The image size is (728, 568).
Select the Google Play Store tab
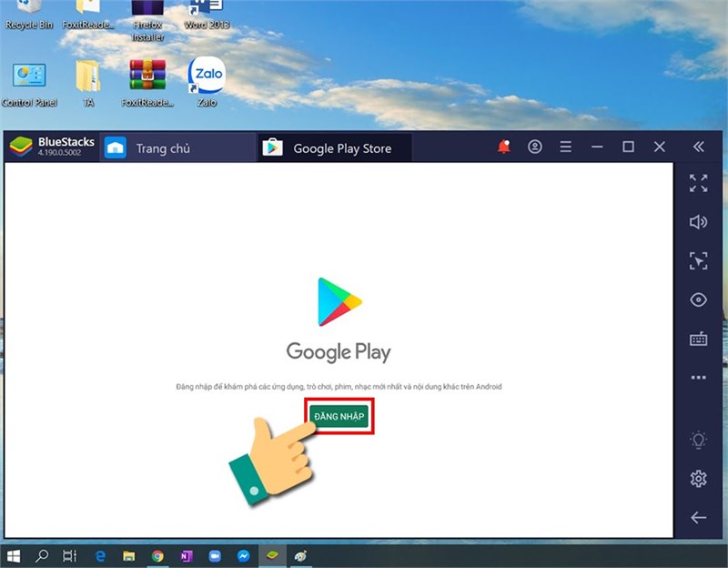(334, 148)
